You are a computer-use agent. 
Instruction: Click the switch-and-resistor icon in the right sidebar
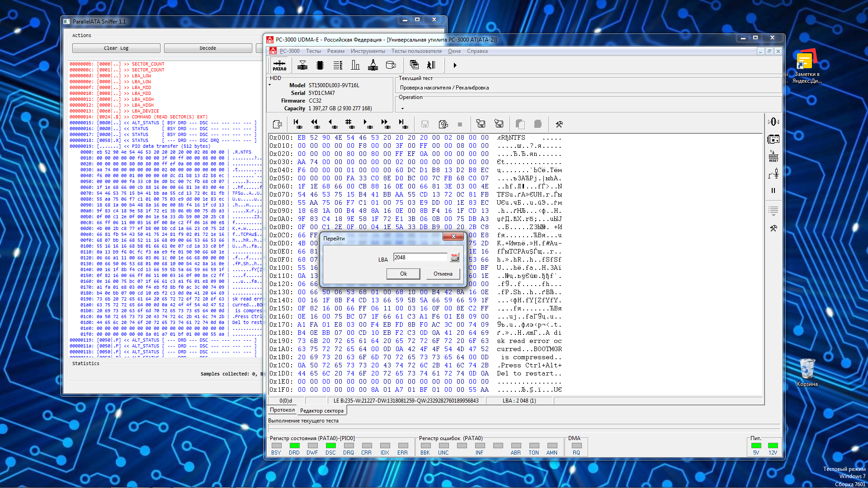tap(773, 174)
